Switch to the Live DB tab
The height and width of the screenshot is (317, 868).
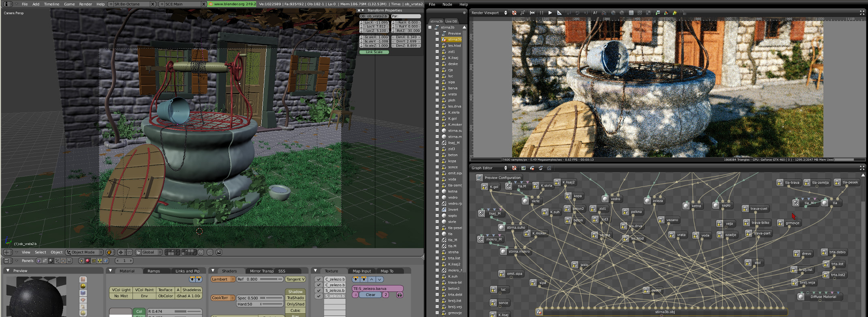(451, 21)
